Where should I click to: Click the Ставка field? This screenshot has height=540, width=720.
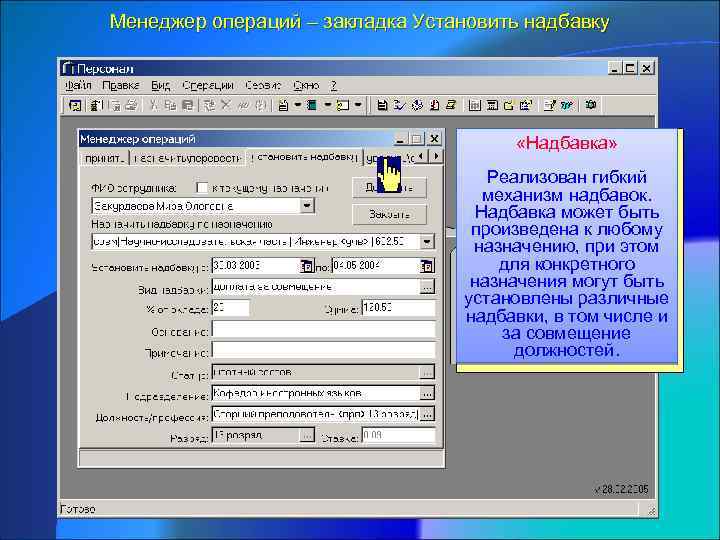[398, 435]
